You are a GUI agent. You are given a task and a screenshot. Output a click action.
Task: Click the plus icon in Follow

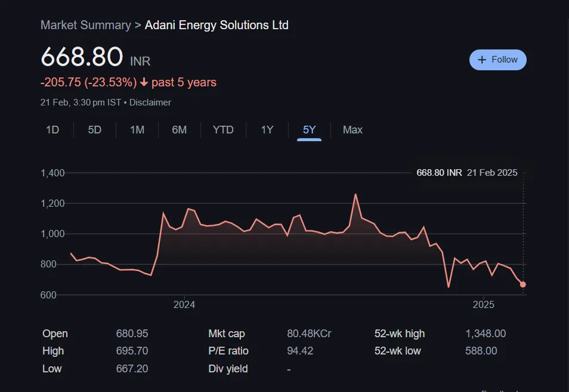(482, 60)
